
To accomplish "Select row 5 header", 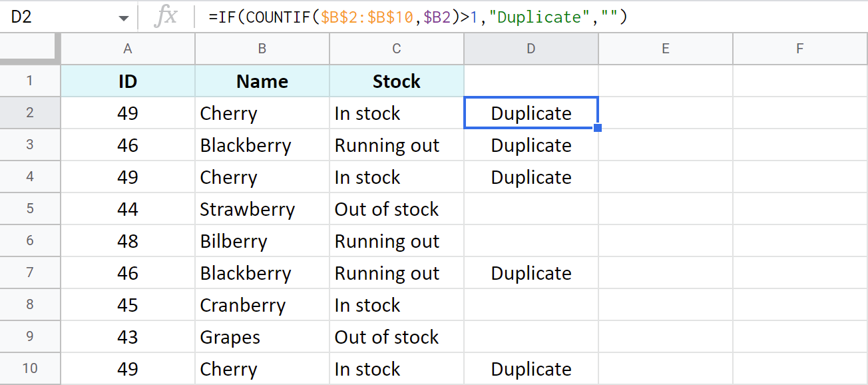I will (30, 208).
